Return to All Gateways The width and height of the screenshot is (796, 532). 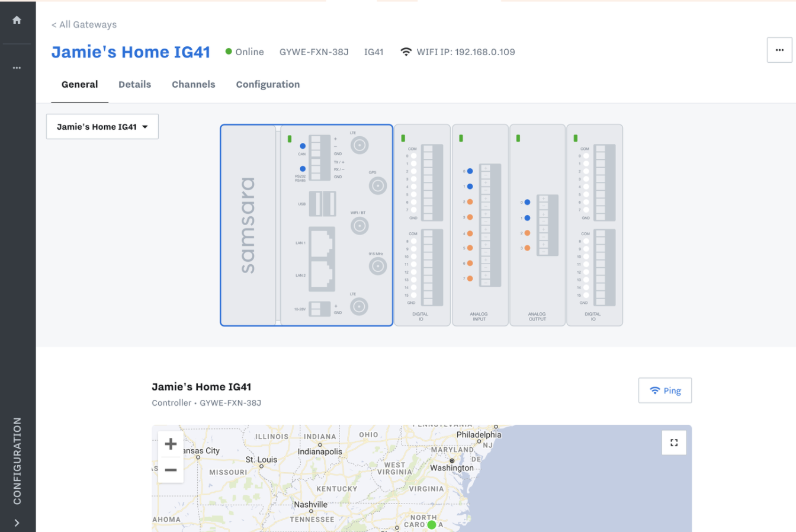tap(84, 24)
